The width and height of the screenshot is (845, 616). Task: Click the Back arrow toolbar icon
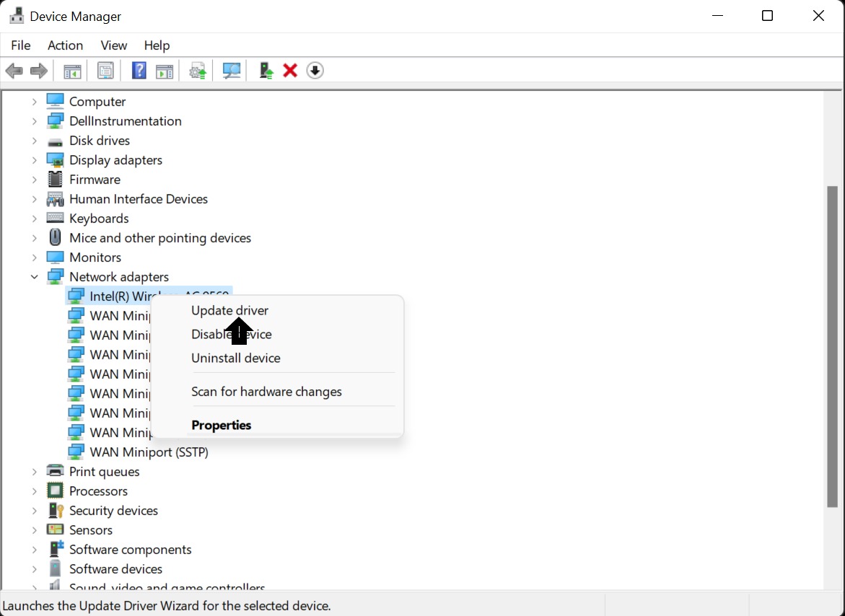[x=14, y=71]
